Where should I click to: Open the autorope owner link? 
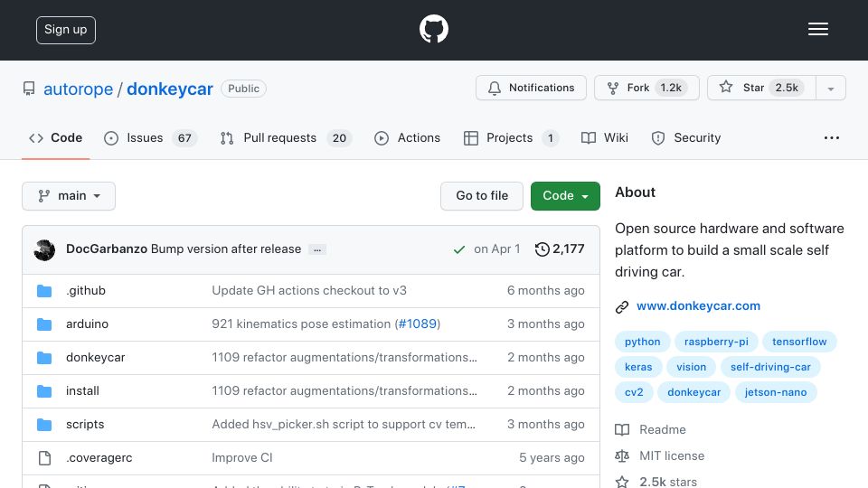(78, 89)
